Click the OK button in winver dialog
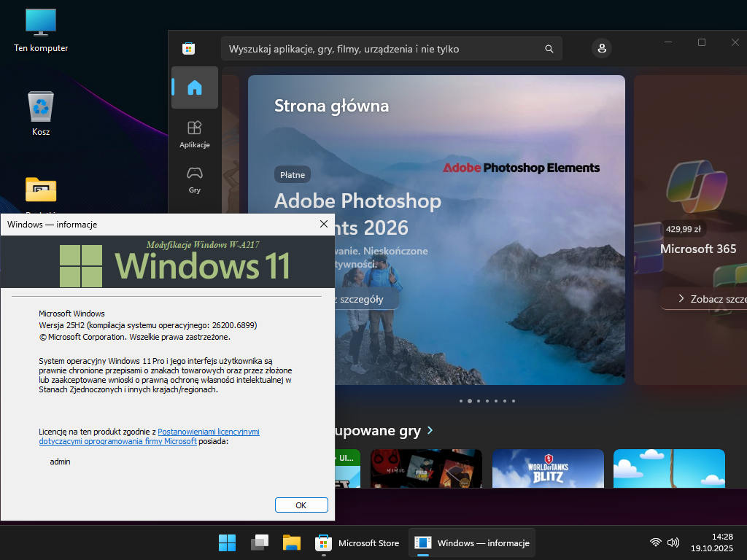The height and width of the screenshot is (560, 747). 301,505
